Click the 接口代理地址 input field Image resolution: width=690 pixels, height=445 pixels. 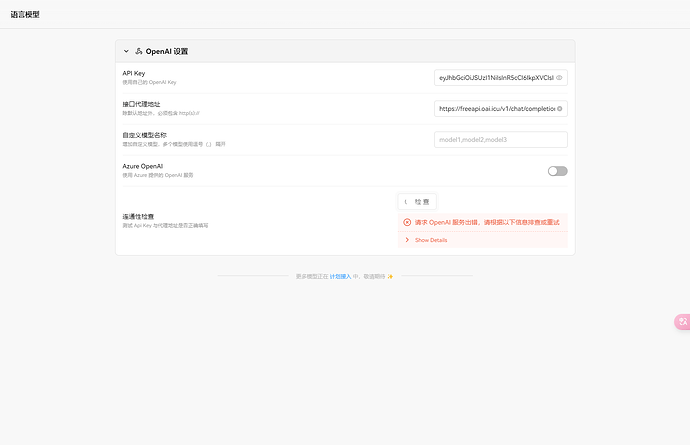pyautogui.click(x=500, y=109)
